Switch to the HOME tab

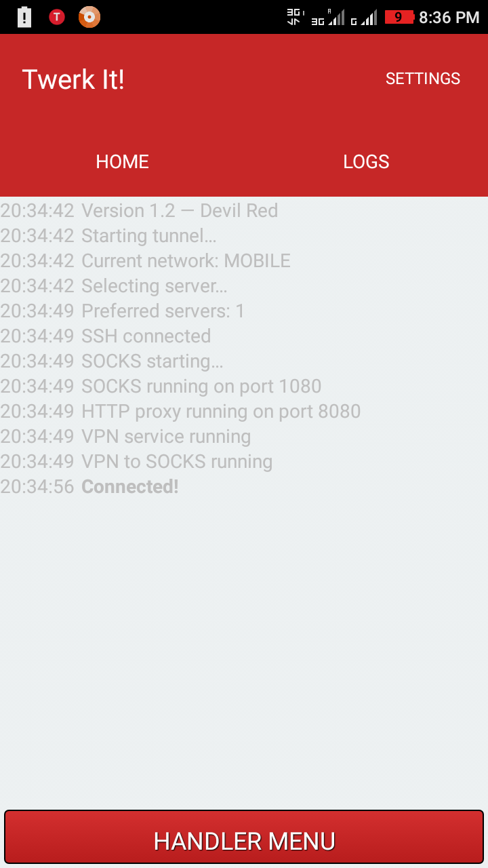122,161
